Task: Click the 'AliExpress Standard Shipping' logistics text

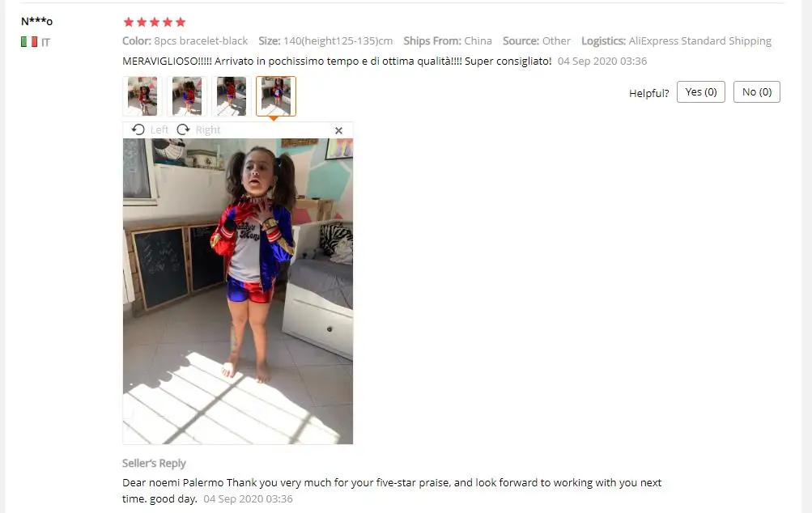Action: click(x=699, y=41)
